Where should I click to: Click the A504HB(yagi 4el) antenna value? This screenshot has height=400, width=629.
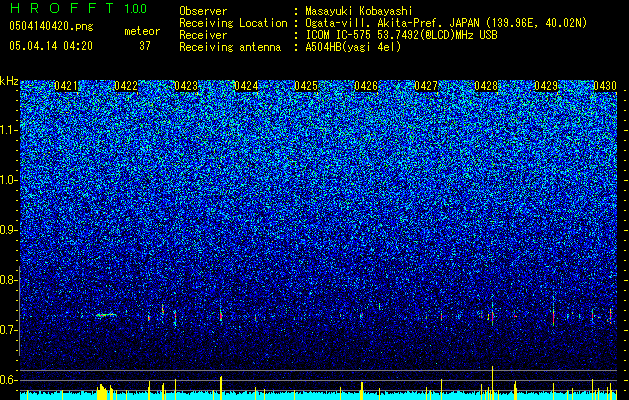click(x=353, y=47)
